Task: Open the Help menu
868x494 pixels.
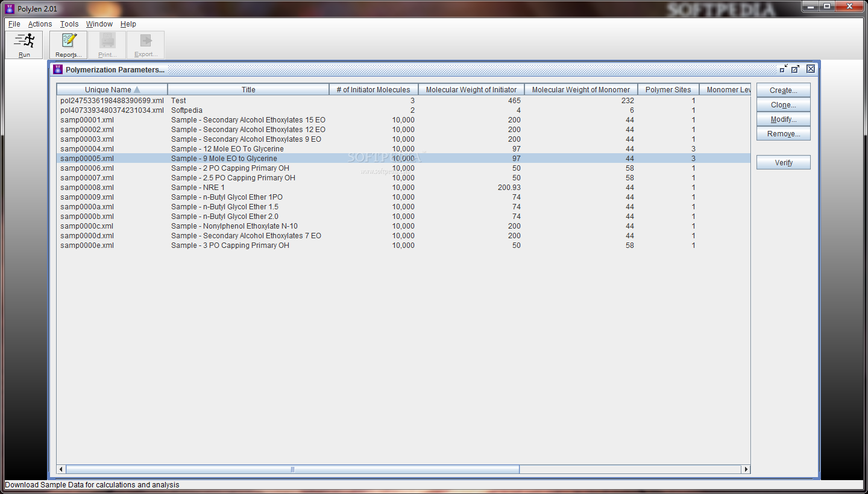Action: pos(128,24)
